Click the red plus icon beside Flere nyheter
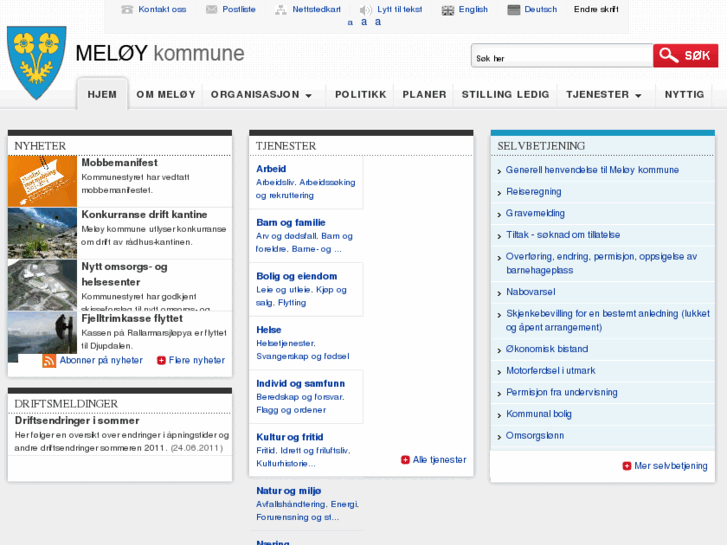The image size is (727, 545). click(x=161, y=360)
